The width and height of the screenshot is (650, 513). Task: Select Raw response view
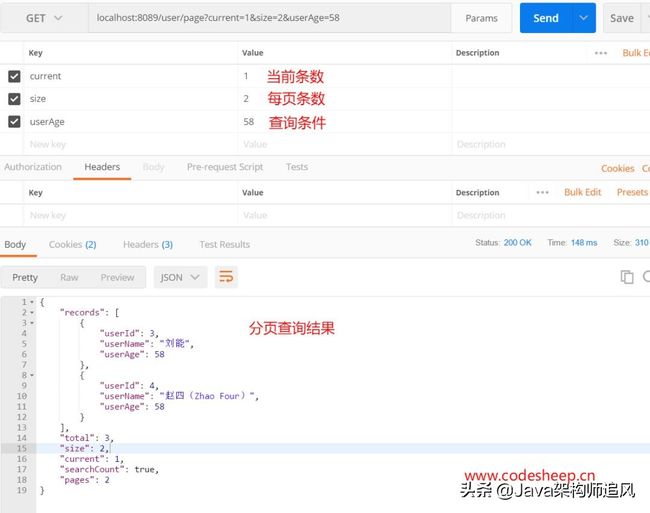tap(69, 278)
